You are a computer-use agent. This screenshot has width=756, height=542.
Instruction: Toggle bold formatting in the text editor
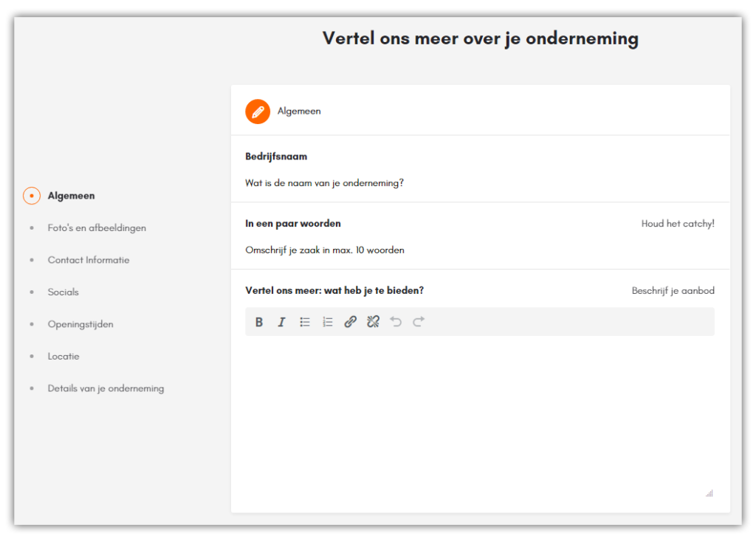[x=258, y=321]
